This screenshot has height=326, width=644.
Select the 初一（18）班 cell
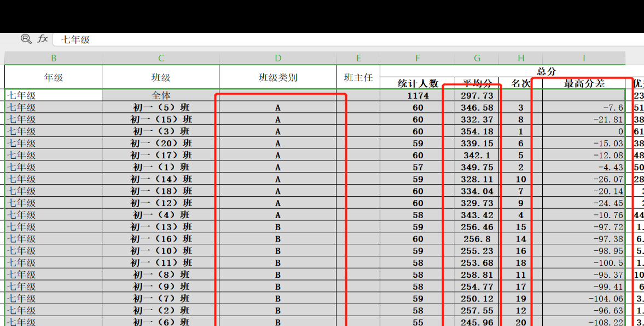click(x=160, y=191)
